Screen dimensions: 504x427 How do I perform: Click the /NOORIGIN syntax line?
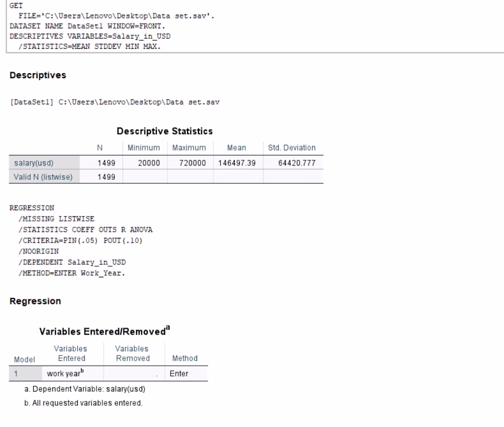coord(39,251)
